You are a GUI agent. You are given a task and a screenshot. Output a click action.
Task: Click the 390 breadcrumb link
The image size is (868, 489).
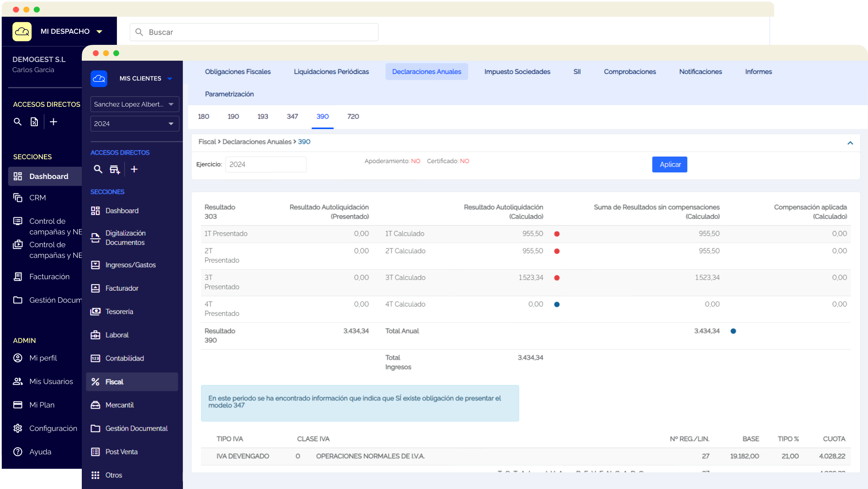pyautogui.click(x=304, y=142)
